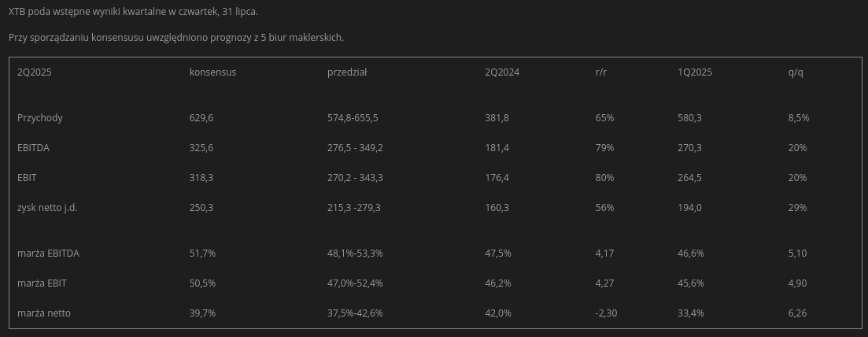Click marża netto r/r value -2,30
This screenshot has height=337, width=868.
pyautogui.click(x=606, y=313)
